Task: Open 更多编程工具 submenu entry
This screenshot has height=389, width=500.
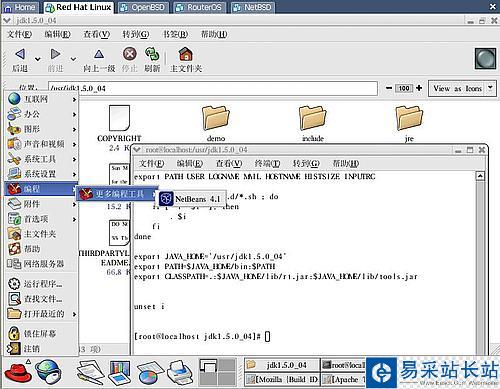Action: click(117, 194)
